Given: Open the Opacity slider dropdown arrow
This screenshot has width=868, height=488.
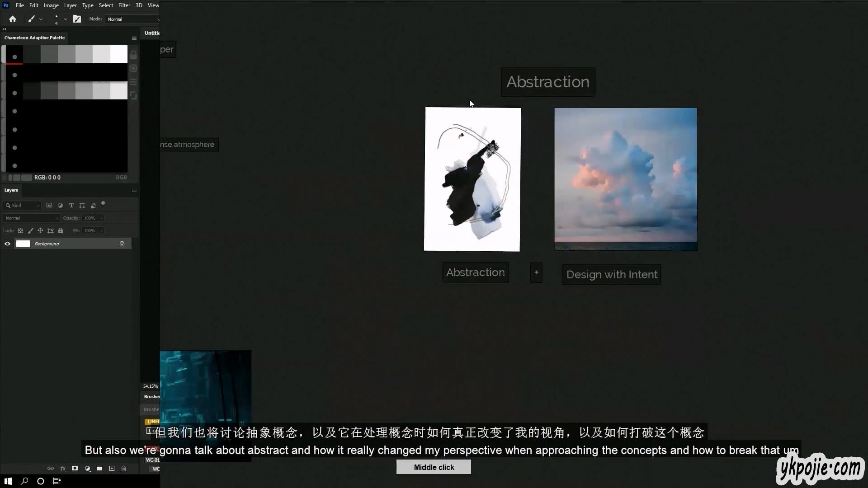Looking at the screenshot, I should pos(101,218).
